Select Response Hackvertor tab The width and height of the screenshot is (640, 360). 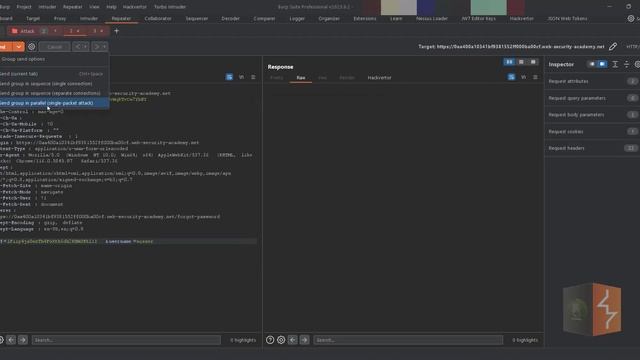379,78
